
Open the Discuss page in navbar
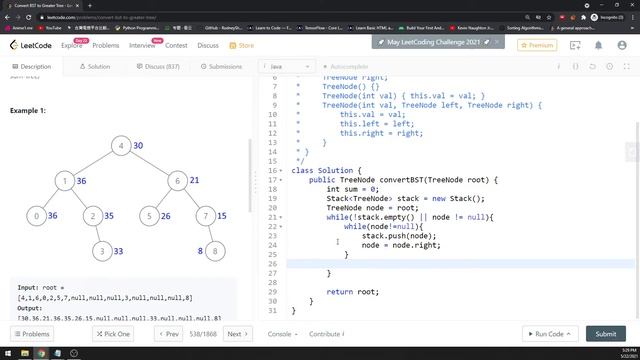tap(208, 45)
